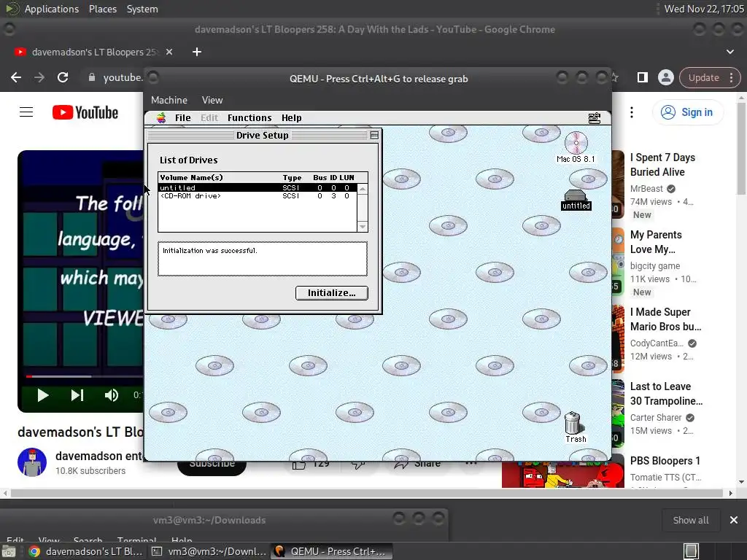Screen dimensions: 747x560
Task: Open the Applications menu in top panel
Action: tap(52, 9)
